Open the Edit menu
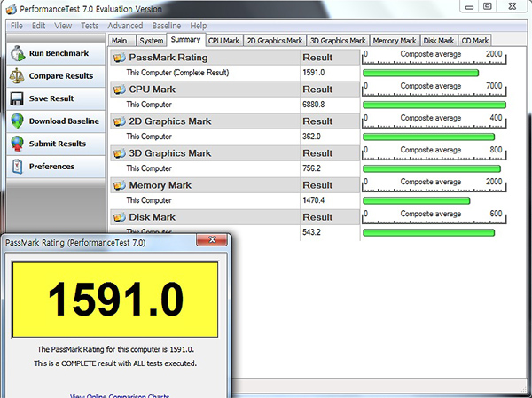The image size is (532, 398). [38, 26]
